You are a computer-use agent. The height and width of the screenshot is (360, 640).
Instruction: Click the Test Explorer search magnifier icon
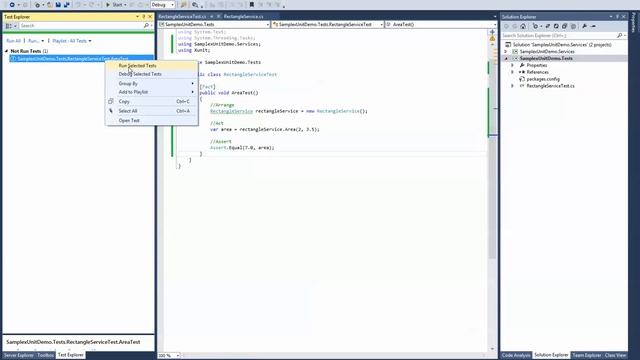click(x=146, y=26)
